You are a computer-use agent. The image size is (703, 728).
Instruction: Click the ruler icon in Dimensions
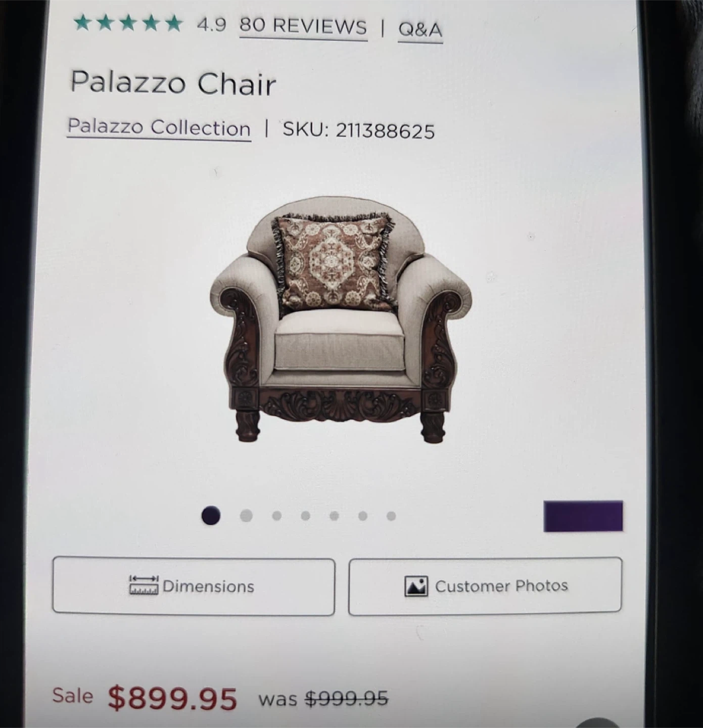pyautogui.click(x=144, y=585)
